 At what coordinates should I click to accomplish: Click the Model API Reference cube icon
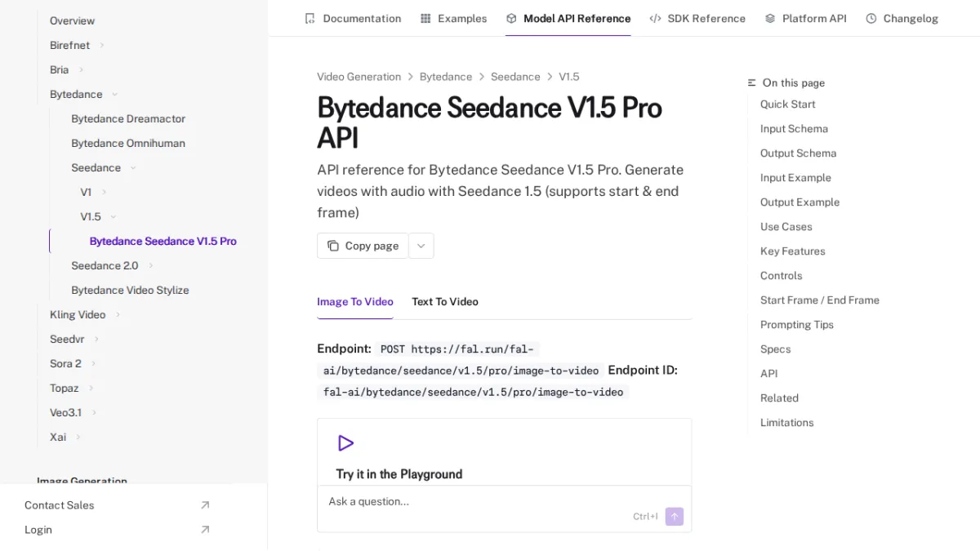(x=511, y=18)
